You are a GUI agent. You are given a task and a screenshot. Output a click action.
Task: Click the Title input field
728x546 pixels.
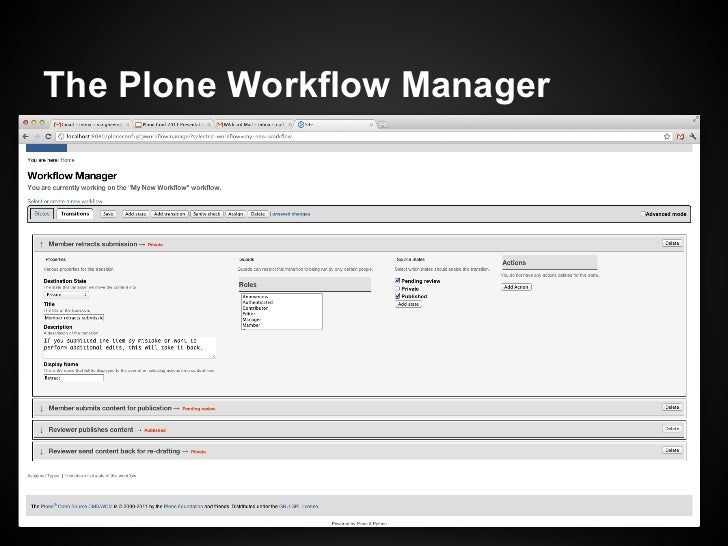pyautogui.click(x=74, y=318)
